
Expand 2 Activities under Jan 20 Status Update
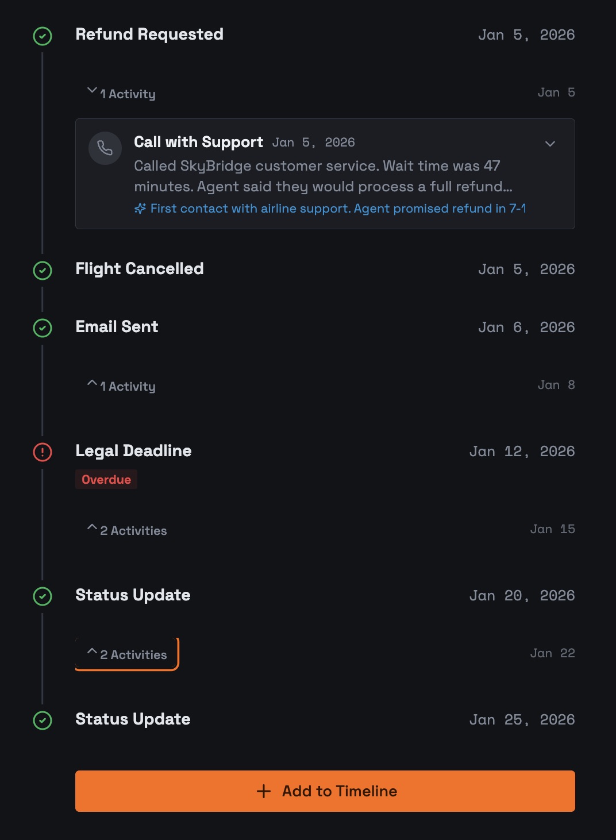[128, 654]
